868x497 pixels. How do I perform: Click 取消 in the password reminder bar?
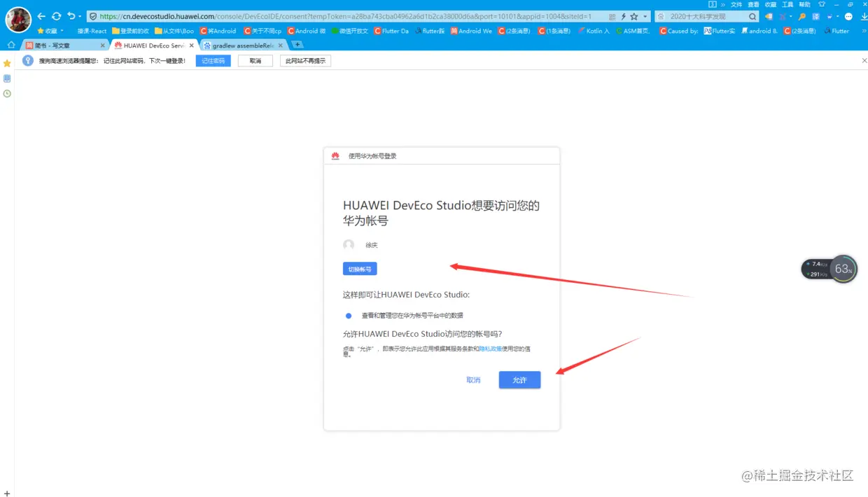click(255, 61)
